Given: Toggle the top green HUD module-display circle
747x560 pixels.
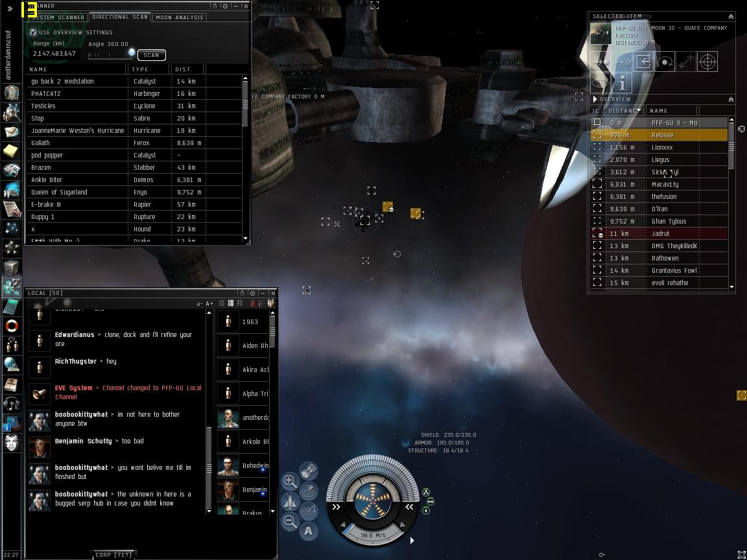Looking at the screenshot, I should pos(426,493).
